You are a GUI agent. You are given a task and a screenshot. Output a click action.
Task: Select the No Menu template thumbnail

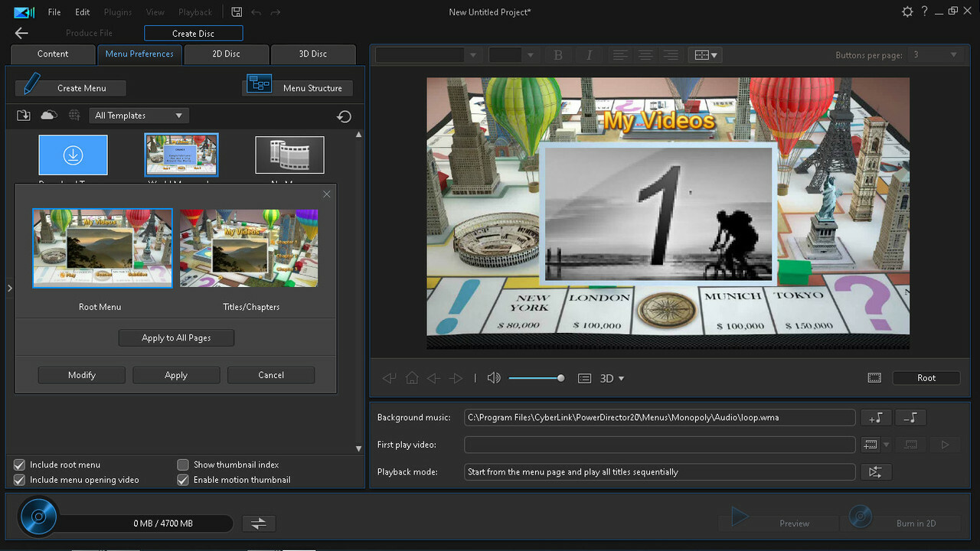(289, 155)
